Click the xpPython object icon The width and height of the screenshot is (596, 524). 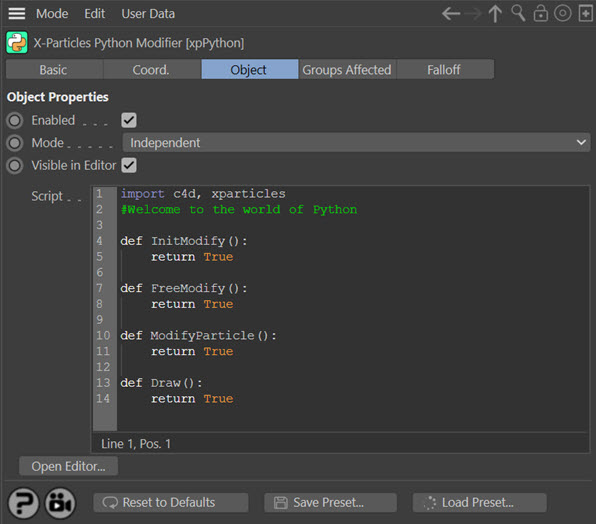point(17,42)
